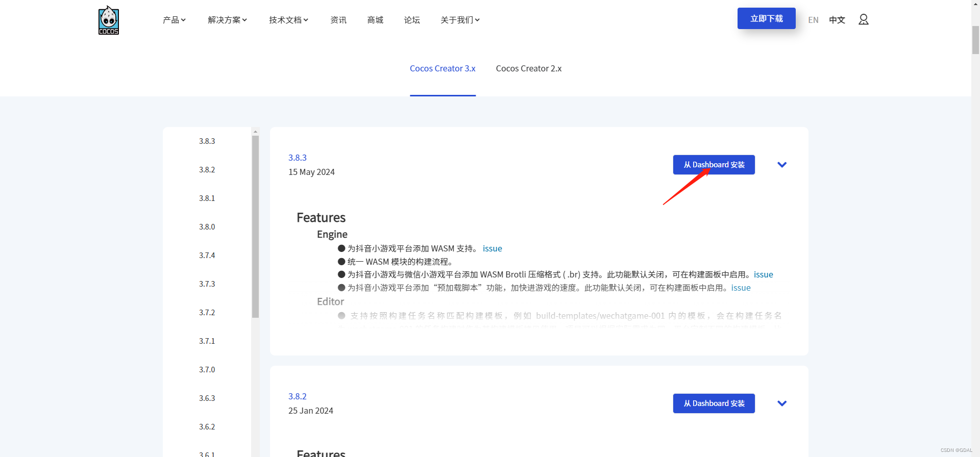Click the Engine section heading
The image size is (980, 457).
coord(332,234)
